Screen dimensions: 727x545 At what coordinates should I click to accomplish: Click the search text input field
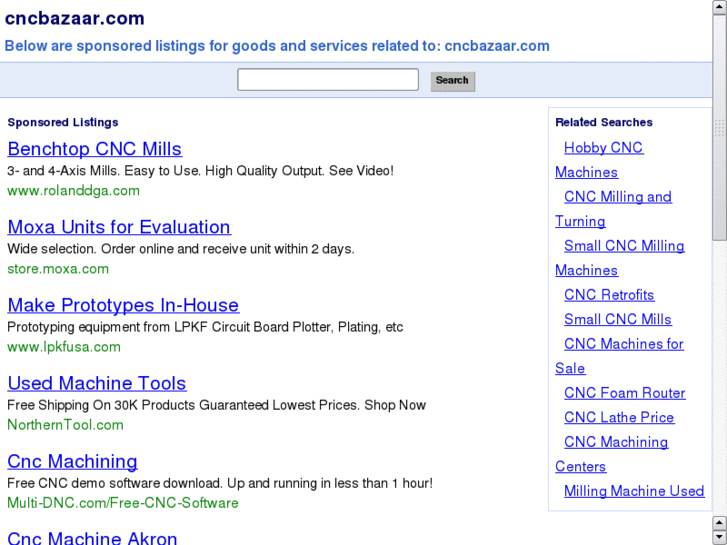click(328, 80)
